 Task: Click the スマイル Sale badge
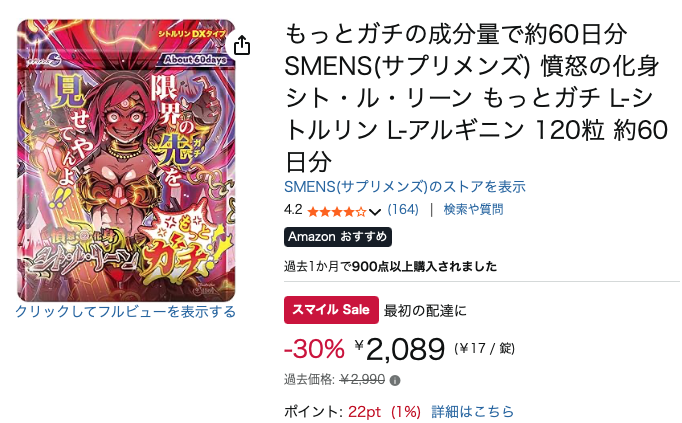[331, 310]
